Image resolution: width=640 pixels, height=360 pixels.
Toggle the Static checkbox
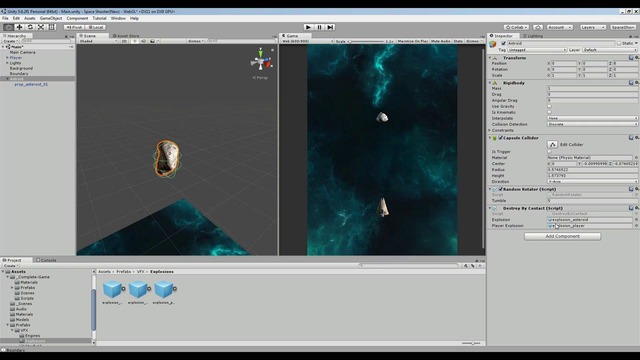click(619, 43)
